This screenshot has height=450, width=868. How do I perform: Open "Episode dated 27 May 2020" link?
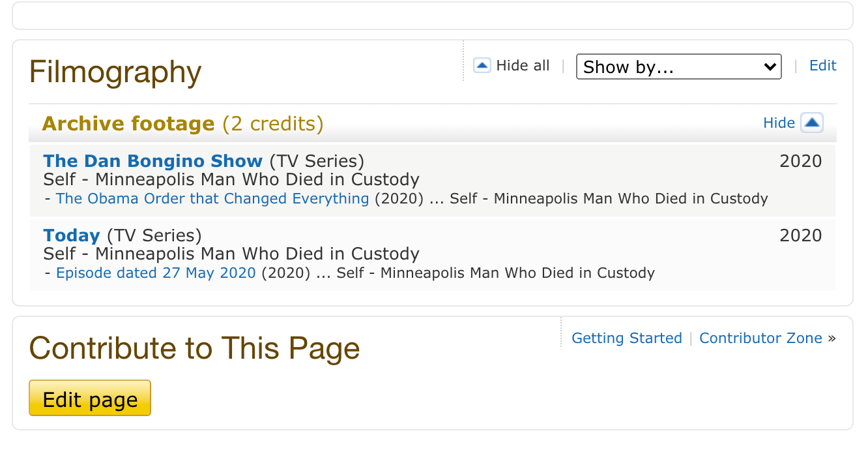tap(156, 273)
